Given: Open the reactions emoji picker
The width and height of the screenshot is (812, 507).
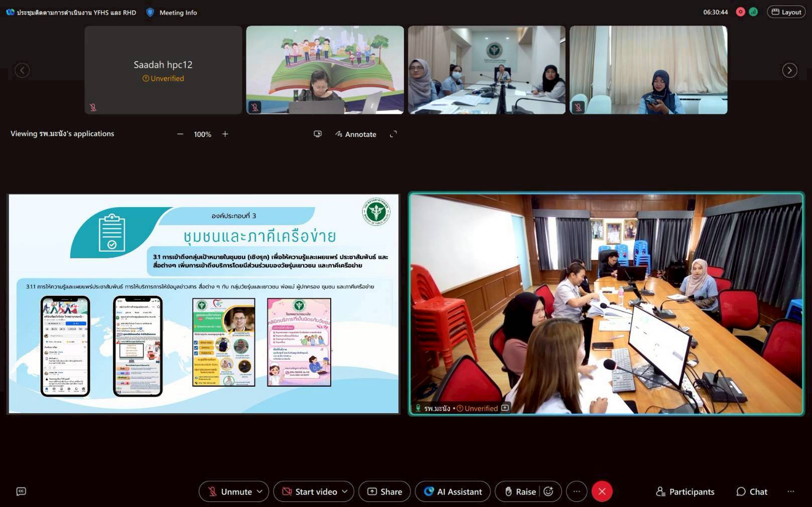Looking at the screenshot, I should pyautogui.click(x=549, y=491).
